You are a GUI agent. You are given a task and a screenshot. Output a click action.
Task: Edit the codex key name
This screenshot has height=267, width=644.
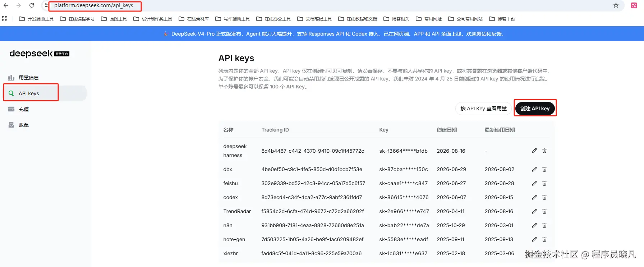534,197
